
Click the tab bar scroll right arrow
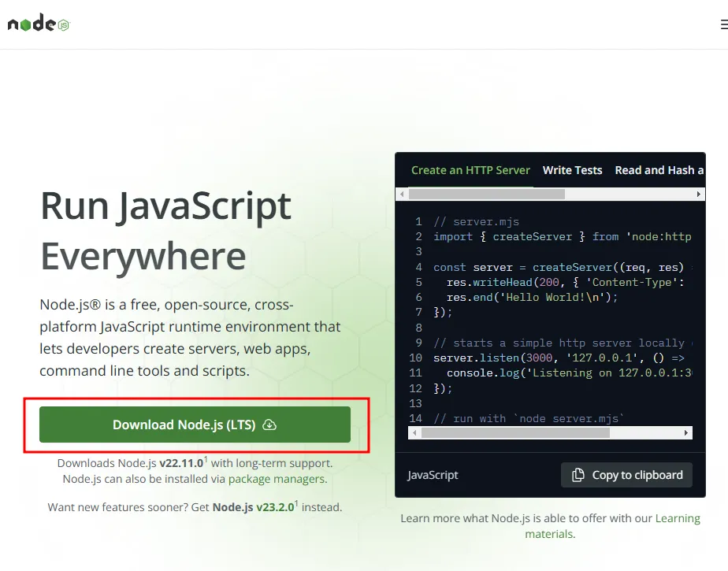[698, 194]
